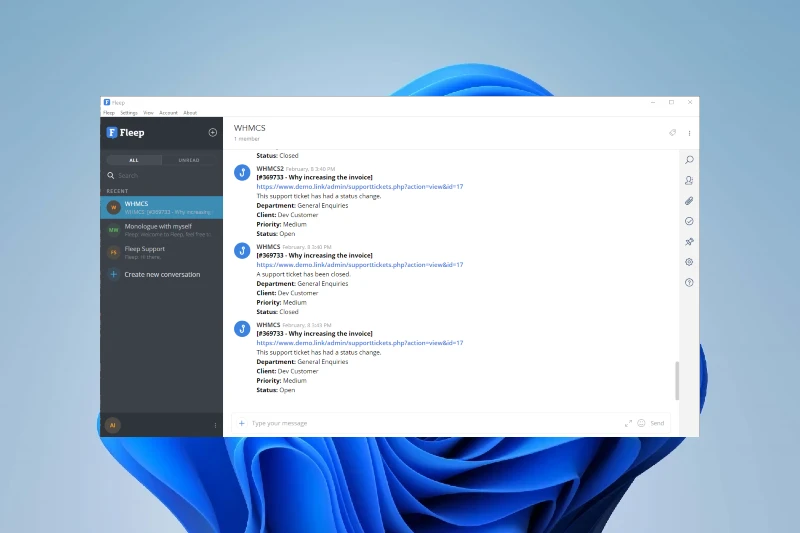Viewport: 800px width, 533px height.
Task: Click the Send button
Action: point(657,423)
